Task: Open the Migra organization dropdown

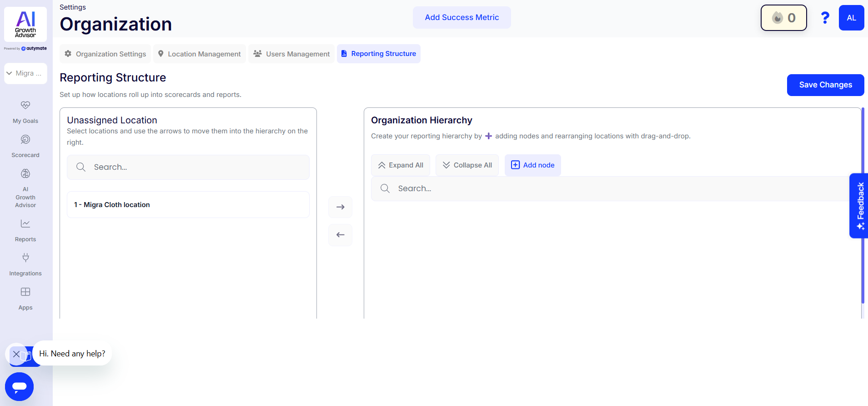Action: (25, 73)
